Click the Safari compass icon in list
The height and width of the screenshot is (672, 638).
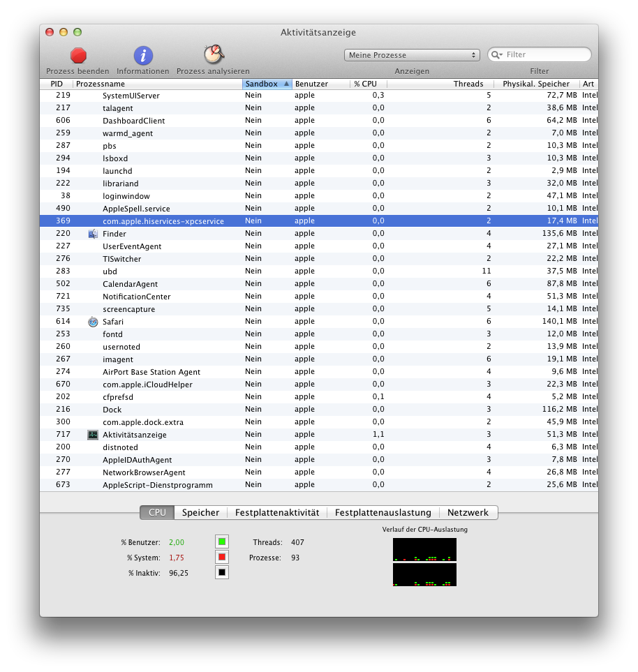(93, 322)
